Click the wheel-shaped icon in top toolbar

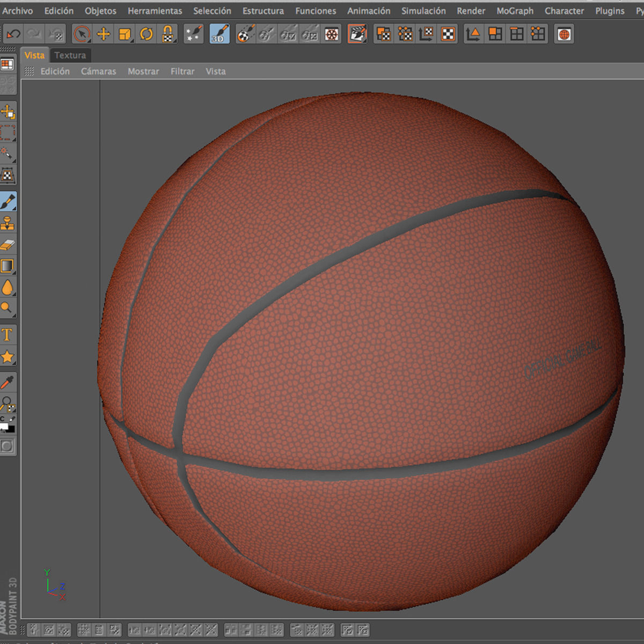[332, 34]
